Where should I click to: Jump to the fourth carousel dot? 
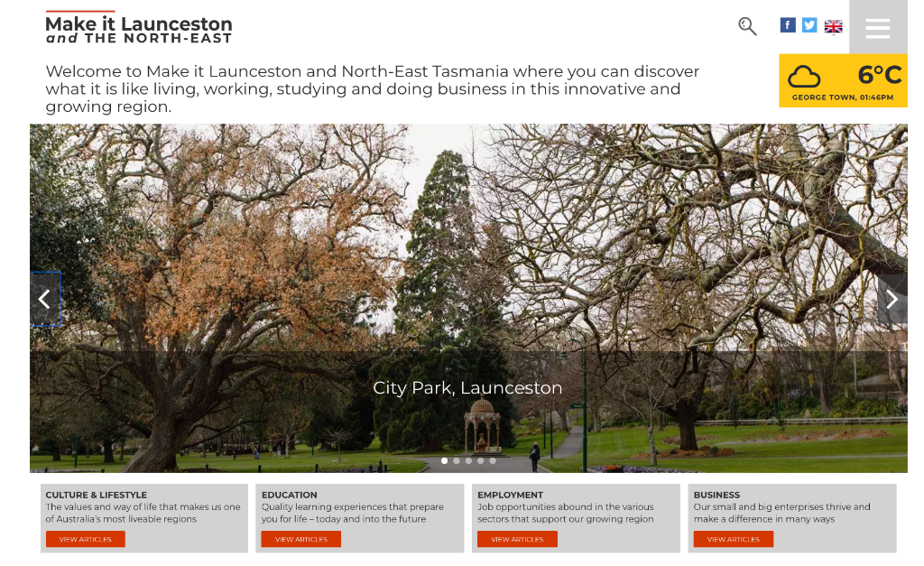pyautogui.click(x=481, y=460)
